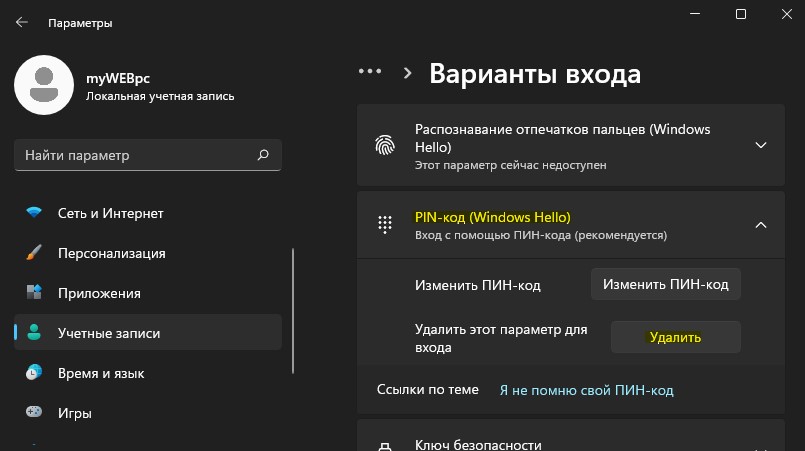Click the security key icon

click(385, 446)
